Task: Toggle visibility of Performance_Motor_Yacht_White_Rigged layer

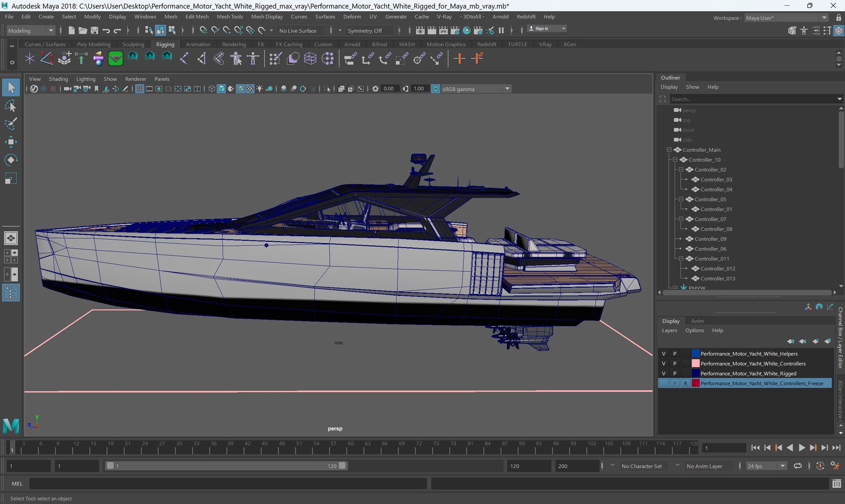Action: pyautogui.click(x=663, y=373)
